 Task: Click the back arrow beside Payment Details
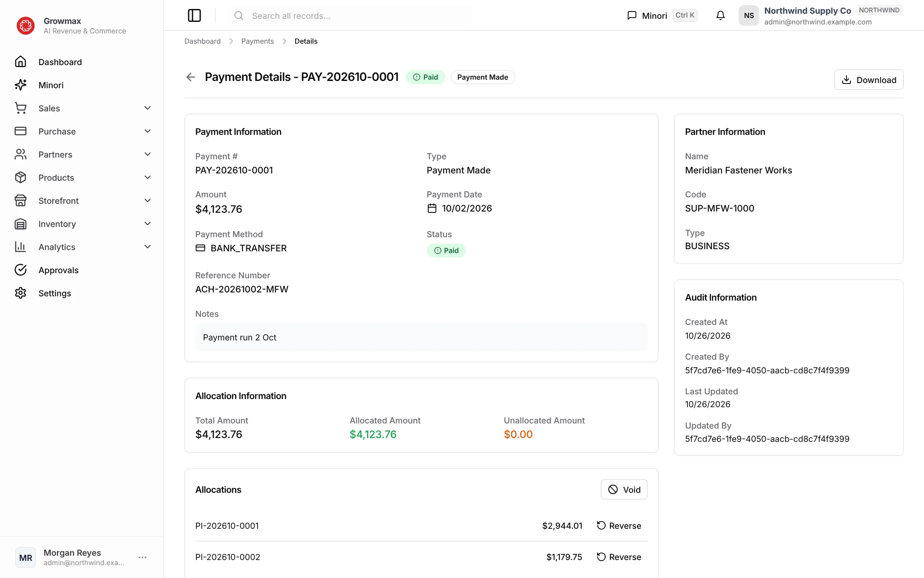tap(191, 77)
